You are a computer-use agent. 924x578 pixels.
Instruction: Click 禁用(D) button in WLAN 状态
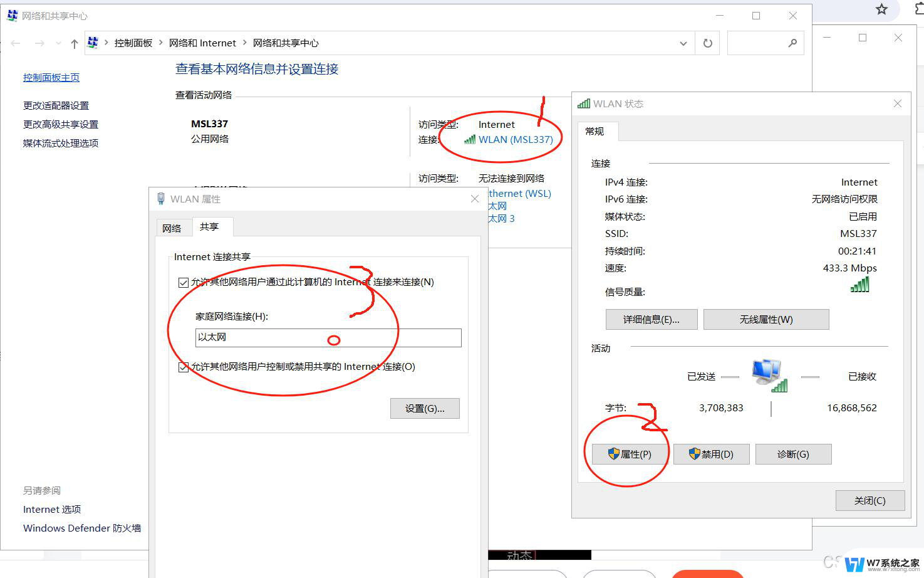(x=712, y=455)
